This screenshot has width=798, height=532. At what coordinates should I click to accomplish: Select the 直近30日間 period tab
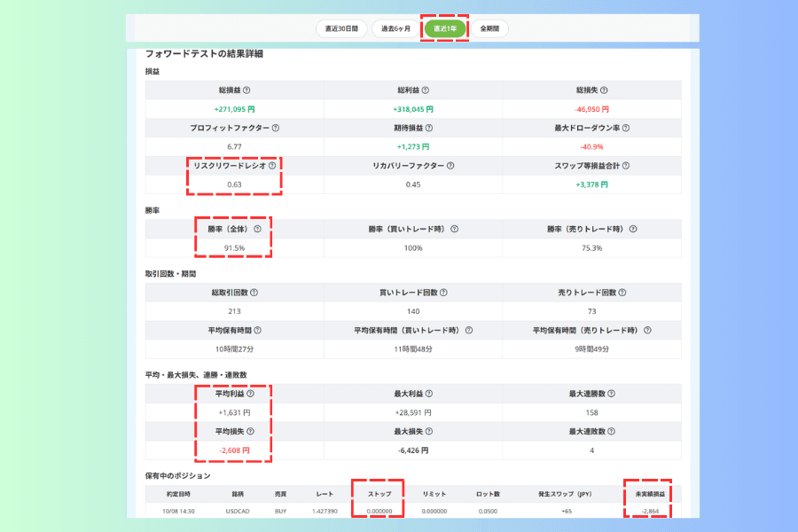pyautogui.click(x=342, y=28)
